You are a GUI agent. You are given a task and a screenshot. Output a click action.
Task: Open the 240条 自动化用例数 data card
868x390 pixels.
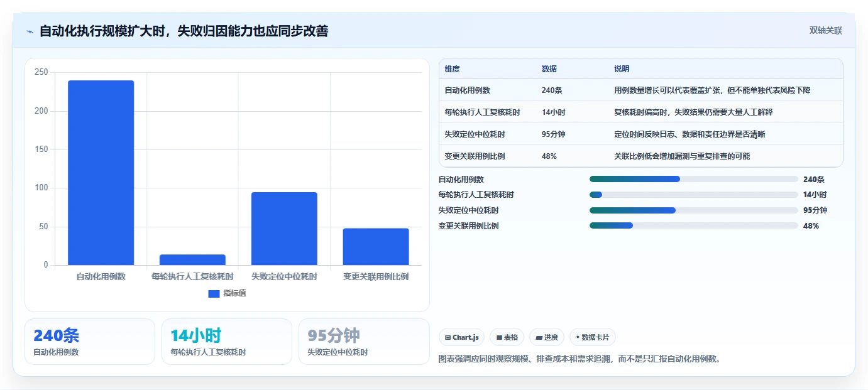[x=90, y=342]
